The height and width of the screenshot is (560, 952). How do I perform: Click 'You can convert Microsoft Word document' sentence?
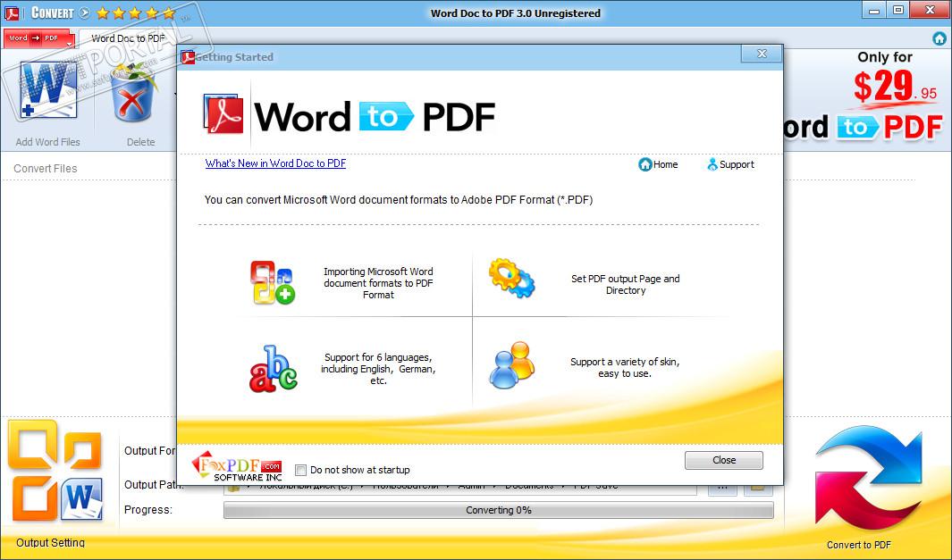tap(399, 199)
